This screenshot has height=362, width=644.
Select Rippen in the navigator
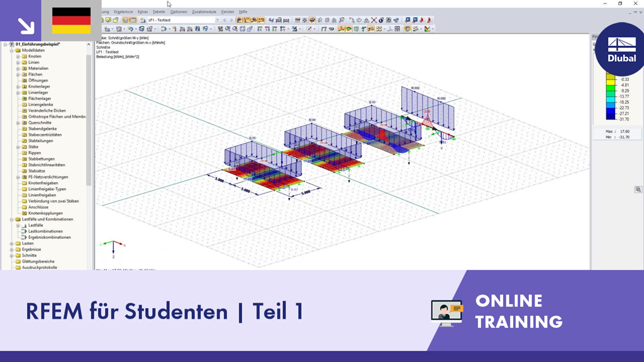point(35,153)
